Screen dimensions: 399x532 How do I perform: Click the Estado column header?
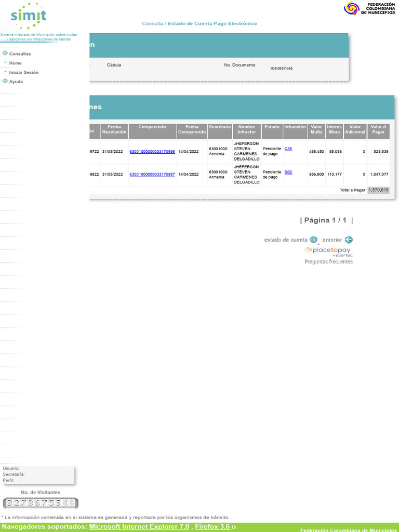click(272, 131)
